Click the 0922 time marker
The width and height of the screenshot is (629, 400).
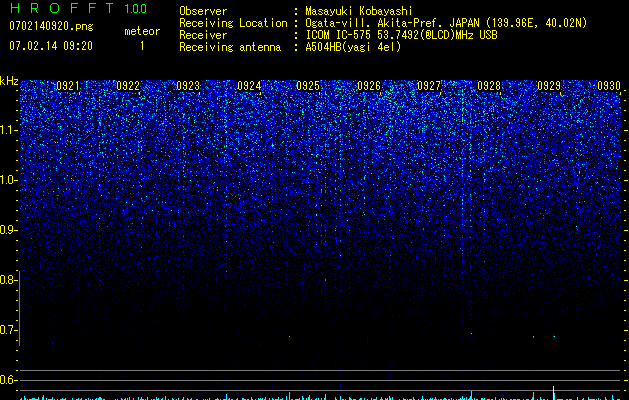pyautogui.click(x=128, y=86)
